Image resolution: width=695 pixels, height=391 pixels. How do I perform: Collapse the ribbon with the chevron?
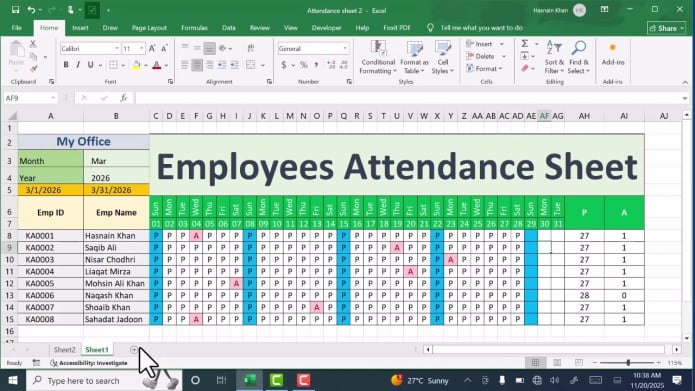[x=685, y=82]
